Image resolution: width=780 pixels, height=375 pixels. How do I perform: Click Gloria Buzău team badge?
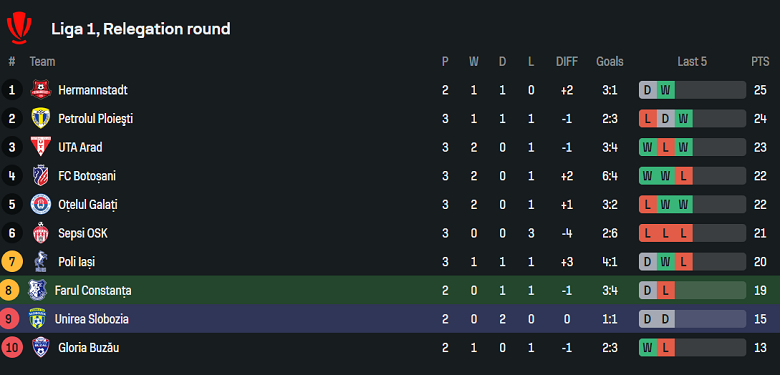[40, 347]
